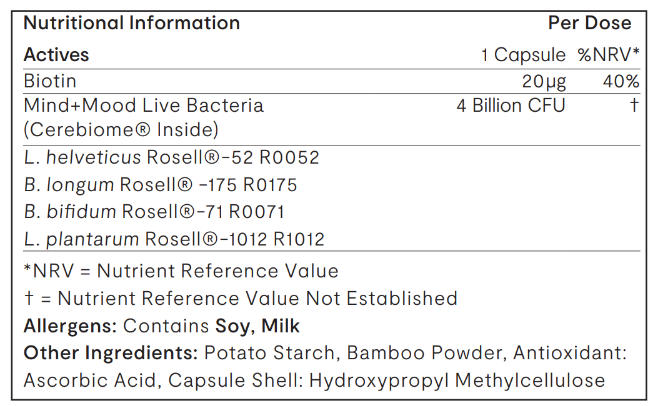Select the Biotin ingredient name
Viewport: 655px width, 406px height.
[50, 80]
